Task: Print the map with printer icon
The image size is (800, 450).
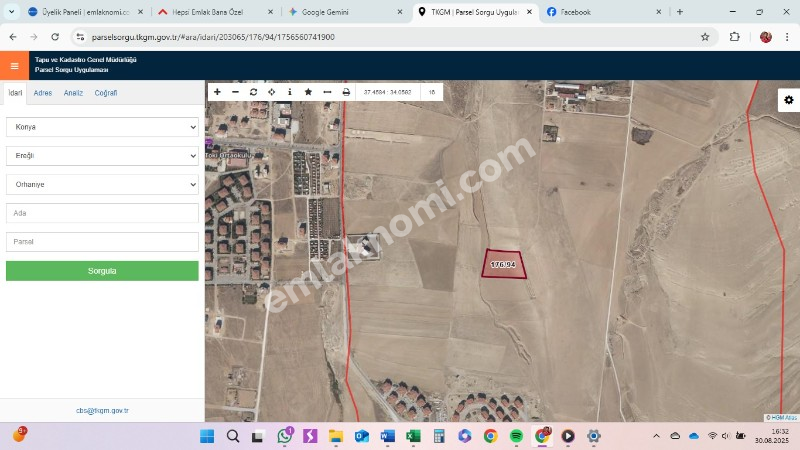Action: tap(346, 91)
